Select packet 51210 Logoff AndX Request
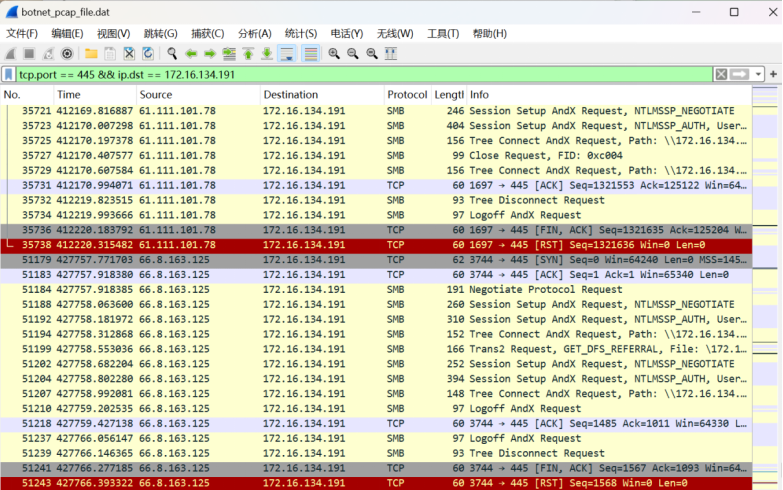 pos(376,409)
